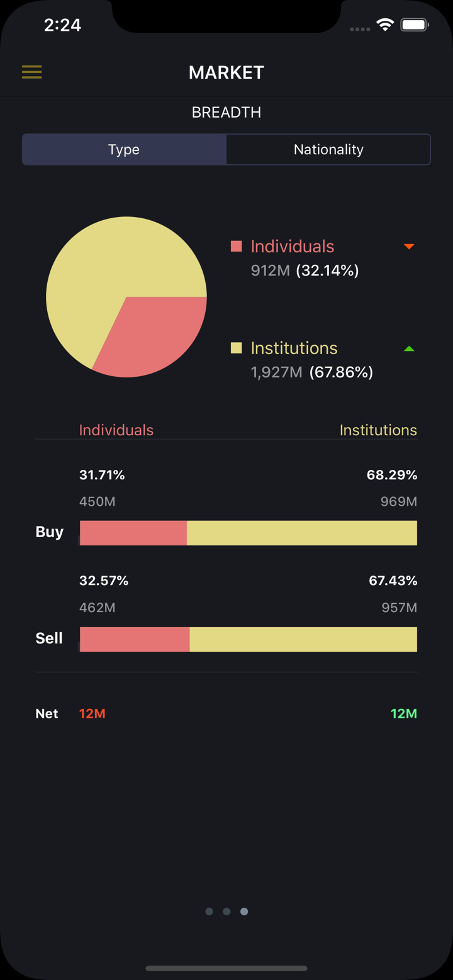The image size is (453, 980).
Task: Switch to the Type tab
Action: point(124,150)
